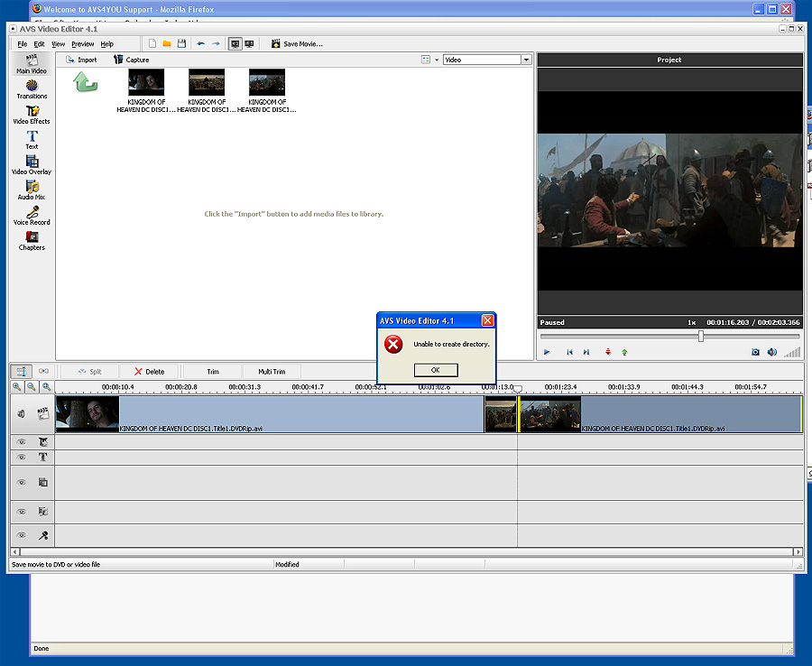This screenshot has width=812, height=666.
Task: Select the second Kingdom of Heaven library clip
Action: pos(206,91)
